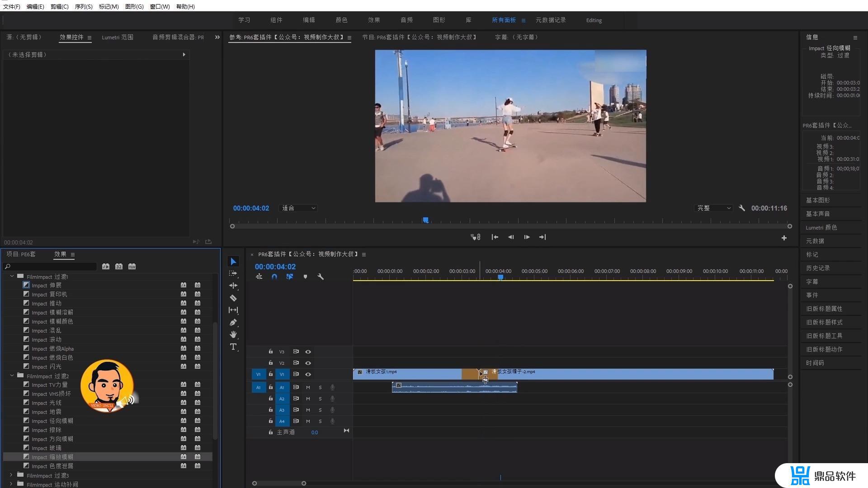The image size is (868, 488).
Task: Toggle the timeline Snap magnet icon
Action: point(274,277)
